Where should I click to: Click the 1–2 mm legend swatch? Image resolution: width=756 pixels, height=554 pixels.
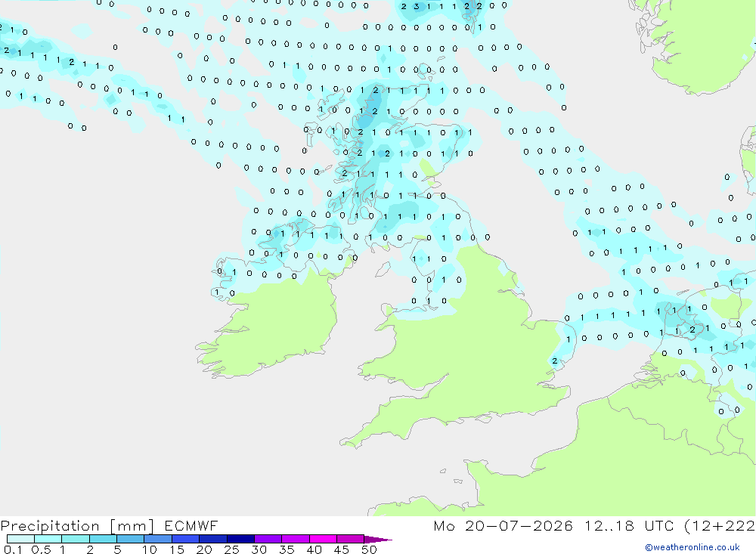[x=76, y=539]
